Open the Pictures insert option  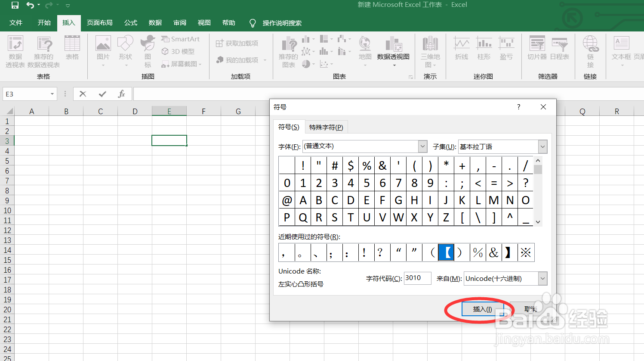click(x=103, y=51)
